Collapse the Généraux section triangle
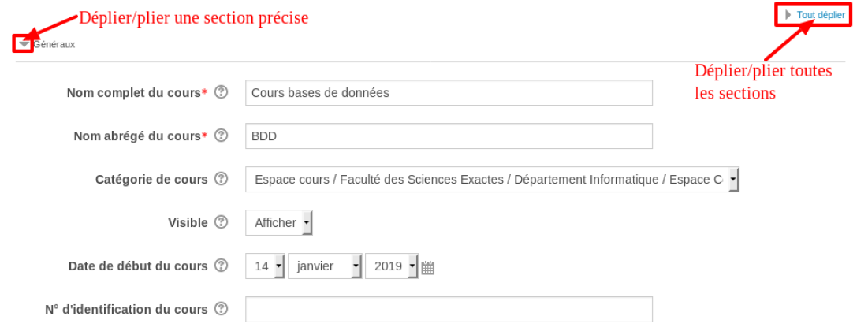Image resolution: width=868 pixels, height=331 pixels. (24, 45)
